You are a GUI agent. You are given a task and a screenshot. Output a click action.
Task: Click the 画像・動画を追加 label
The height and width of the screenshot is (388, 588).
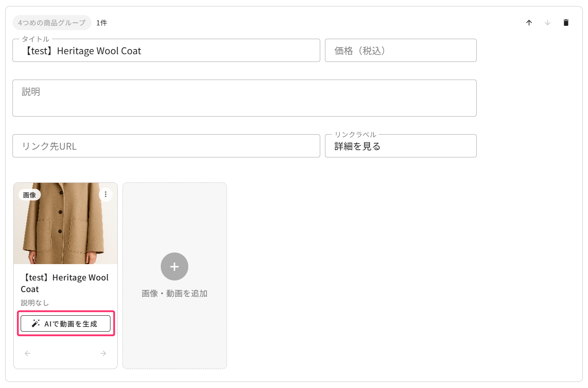(x=175, y=293)
